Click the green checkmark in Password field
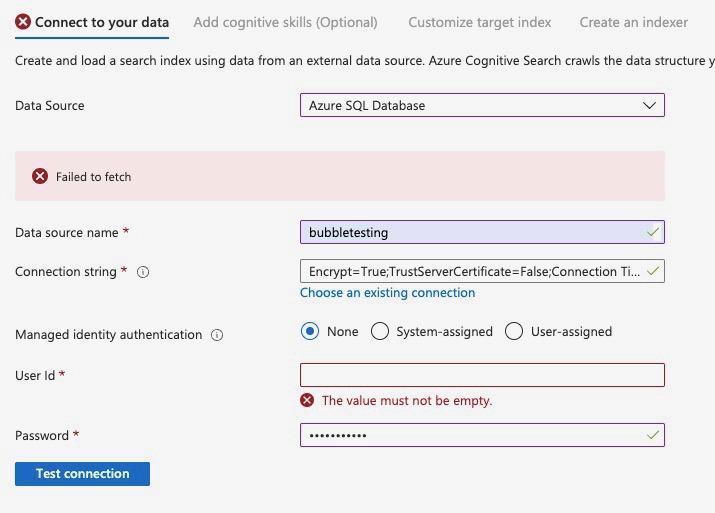Viewport: 715px width, 513px height. pyautogui.click(x=653, y=435)
